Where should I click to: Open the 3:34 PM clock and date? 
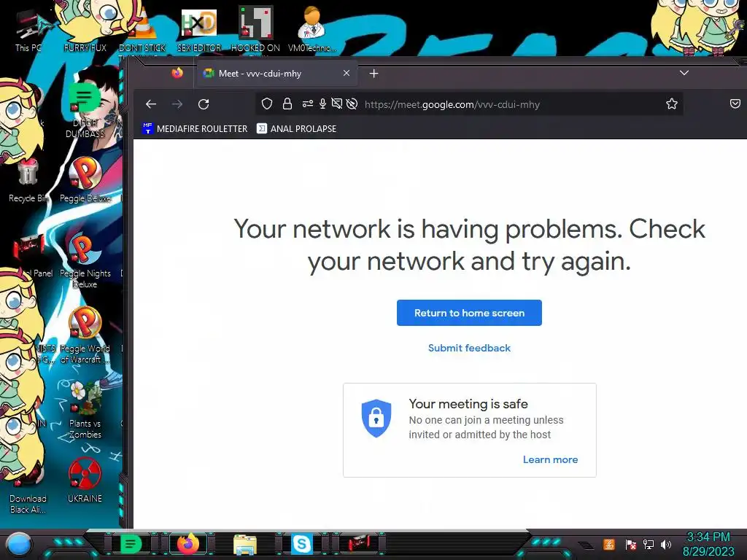pos(708,544)
